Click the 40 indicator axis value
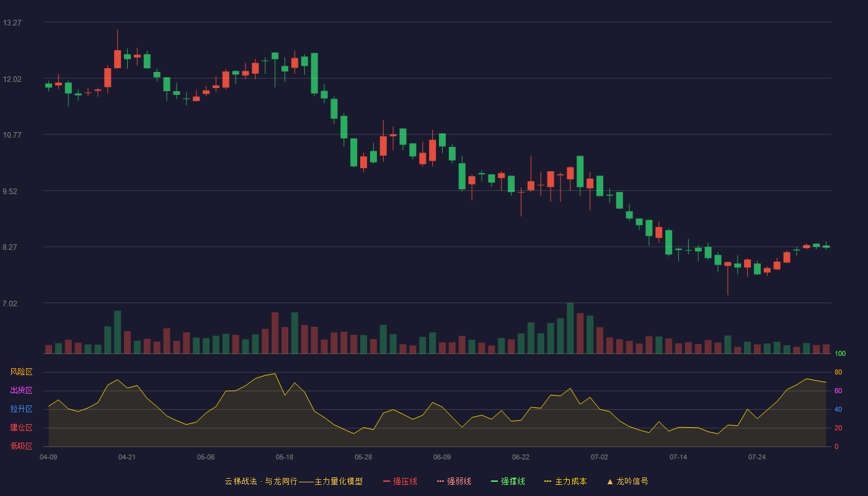868x496 pixels. tap(838, 409)
